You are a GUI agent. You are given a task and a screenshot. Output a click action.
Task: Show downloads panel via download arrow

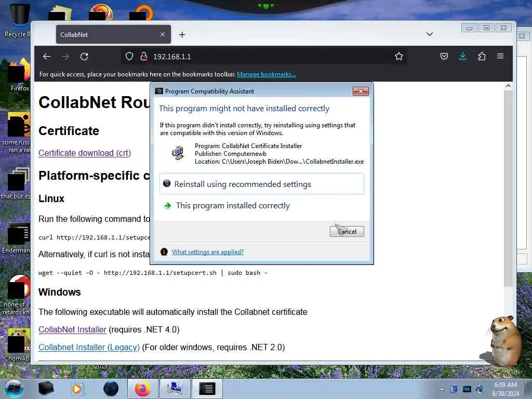click(463, 56)
